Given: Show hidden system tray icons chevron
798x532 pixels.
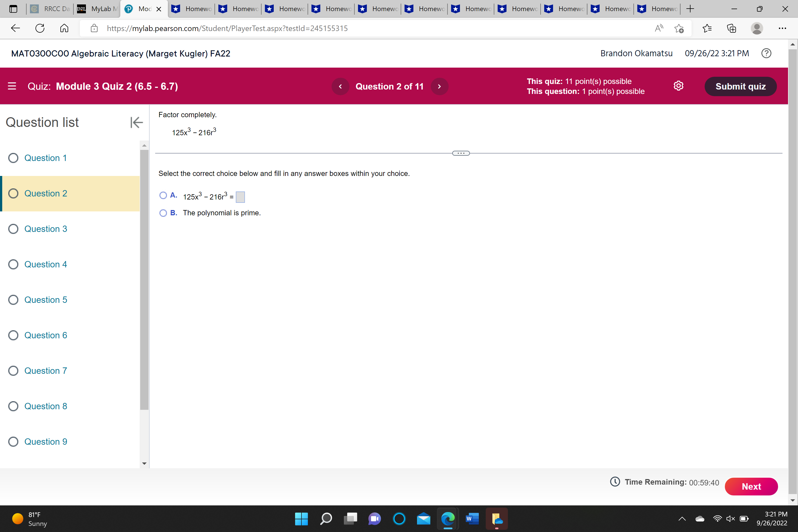Looking at the screenshot, I should [682, 519].
